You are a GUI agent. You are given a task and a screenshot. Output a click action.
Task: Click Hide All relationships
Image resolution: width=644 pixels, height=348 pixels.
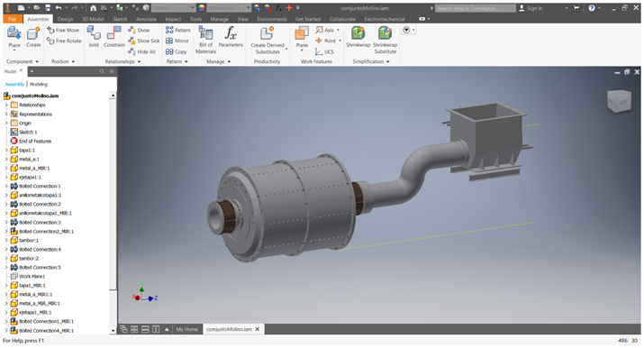[141, 51]
